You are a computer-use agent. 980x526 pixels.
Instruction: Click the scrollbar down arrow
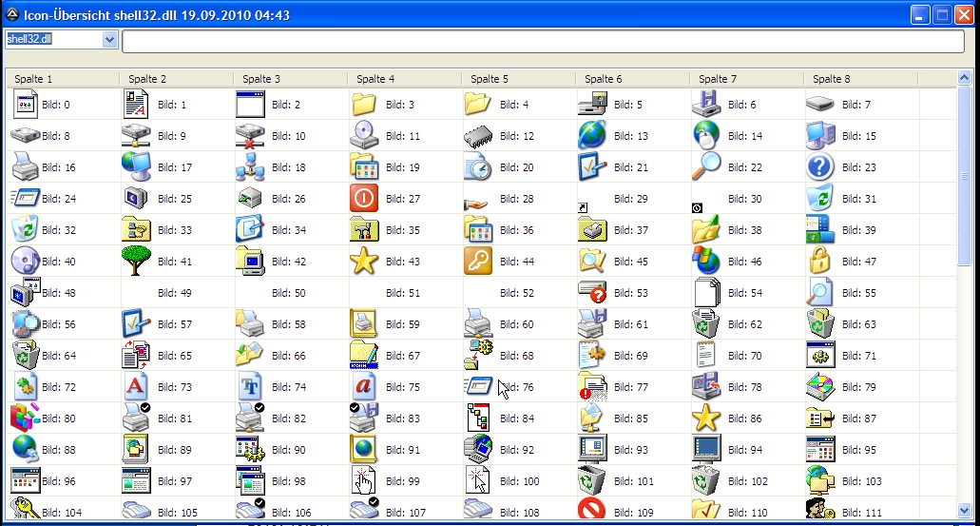pos(965,512)
